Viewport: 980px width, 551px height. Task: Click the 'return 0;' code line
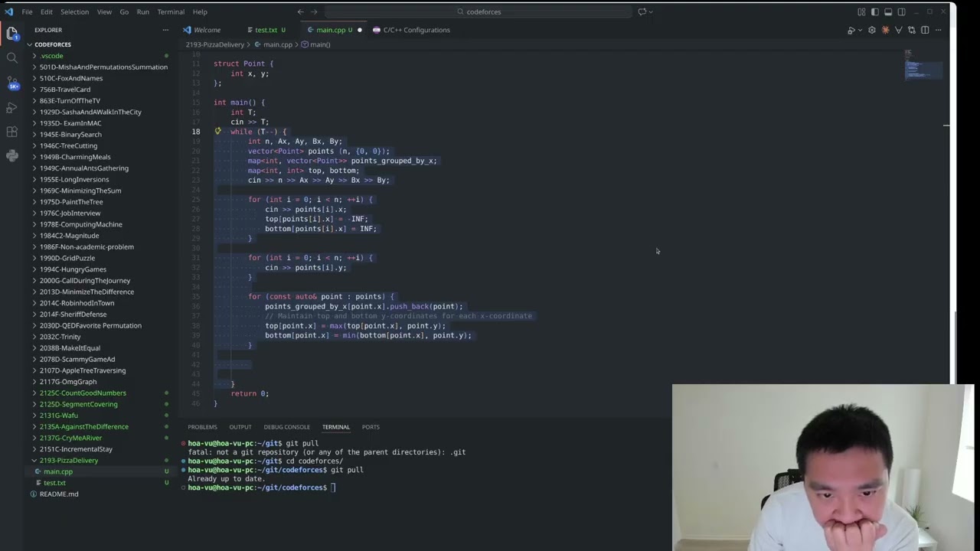coord(250,393)
